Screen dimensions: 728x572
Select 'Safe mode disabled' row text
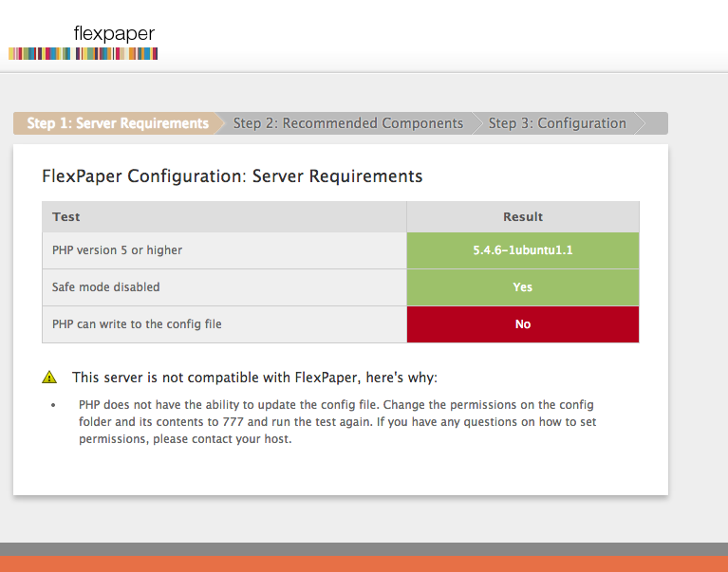tap(106, 287)
